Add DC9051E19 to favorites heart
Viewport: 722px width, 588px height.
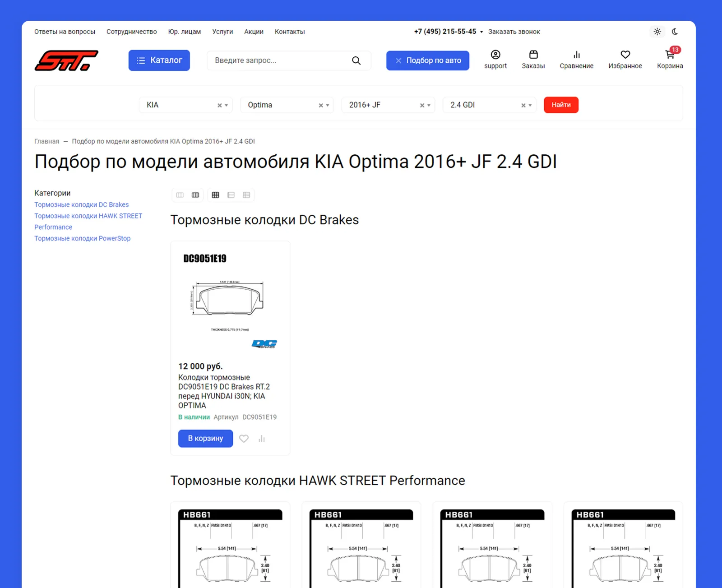(244, 439)
